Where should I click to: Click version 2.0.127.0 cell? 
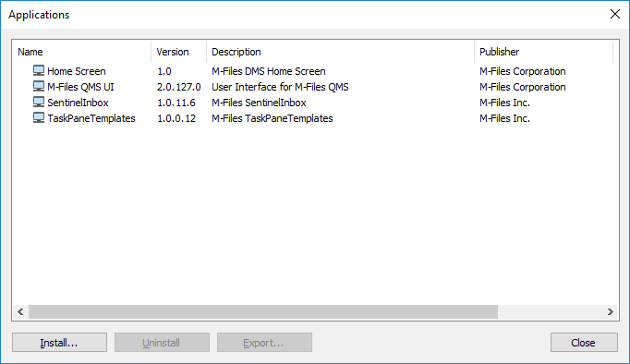point(179,87)
